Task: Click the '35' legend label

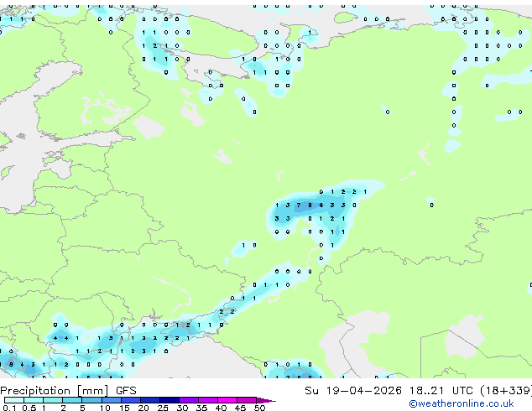Action: point(201,408)
